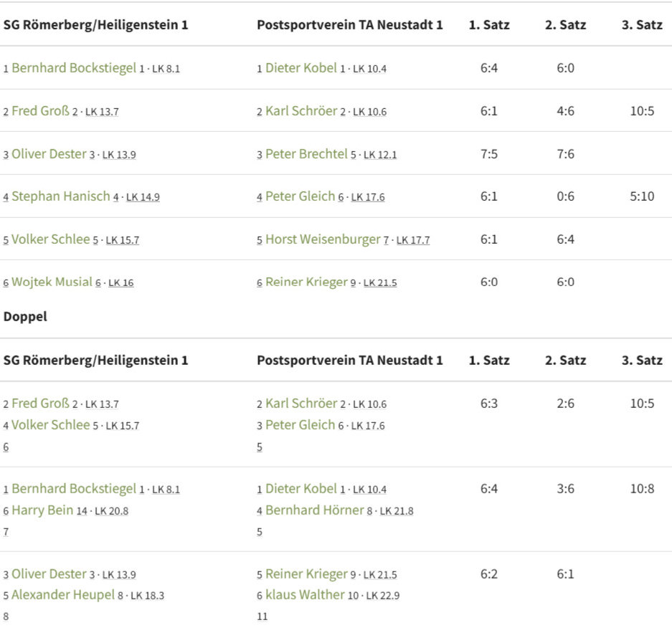The image size is (672, 633).
Task: Open Peter Gleich's singles profile
Action: [x=300, y=196]
